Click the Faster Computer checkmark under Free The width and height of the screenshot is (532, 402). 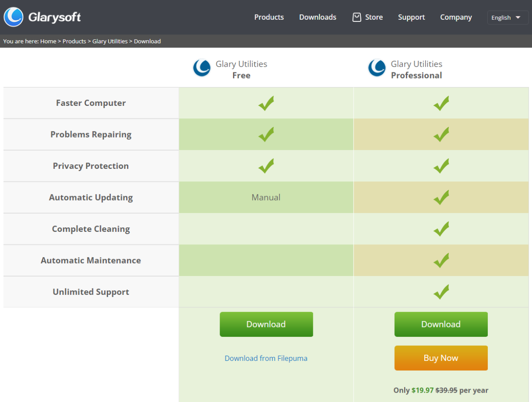[266, 103]
